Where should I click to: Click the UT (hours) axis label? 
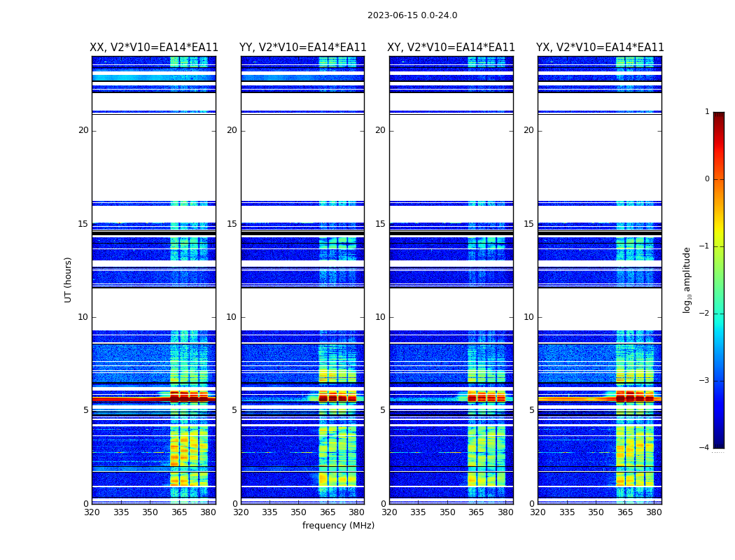(x=68, y=280)
